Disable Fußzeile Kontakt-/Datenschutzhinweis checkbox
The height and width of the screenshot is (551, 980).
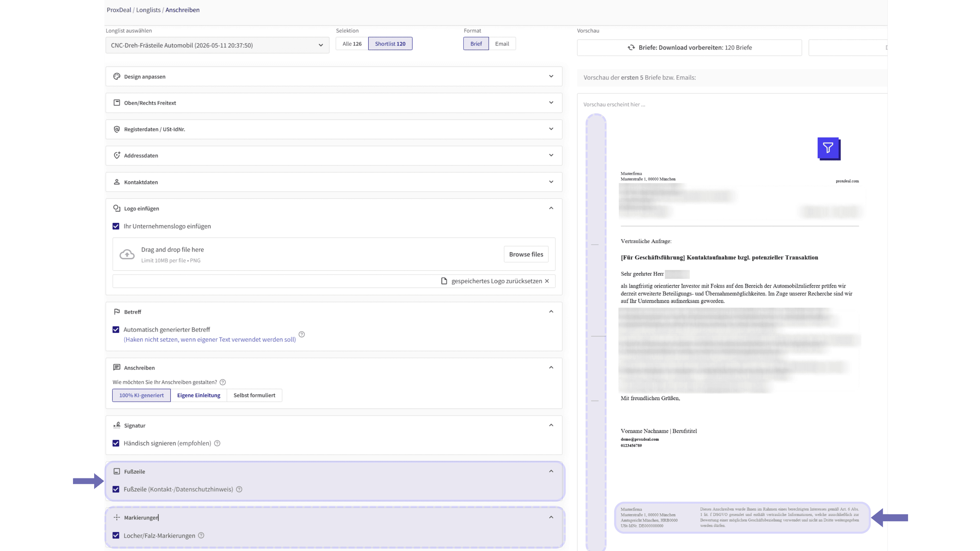tap(116, 490)
